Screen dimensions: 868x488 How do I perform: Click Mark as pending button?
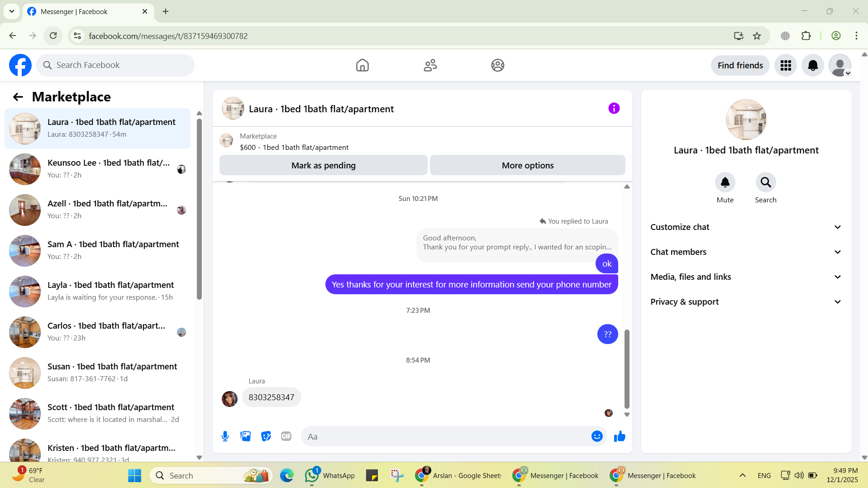click(324, 165)
